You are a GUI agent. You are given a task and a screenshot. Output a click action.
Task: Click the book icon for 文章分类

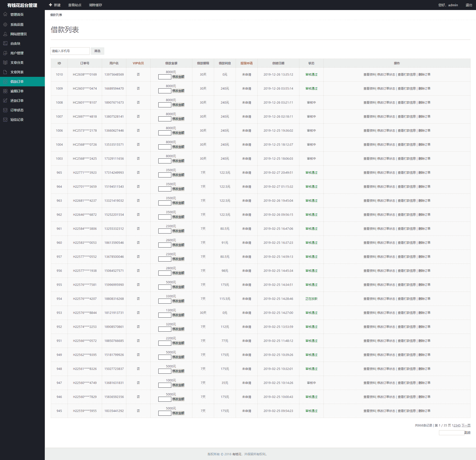point(5,63)
